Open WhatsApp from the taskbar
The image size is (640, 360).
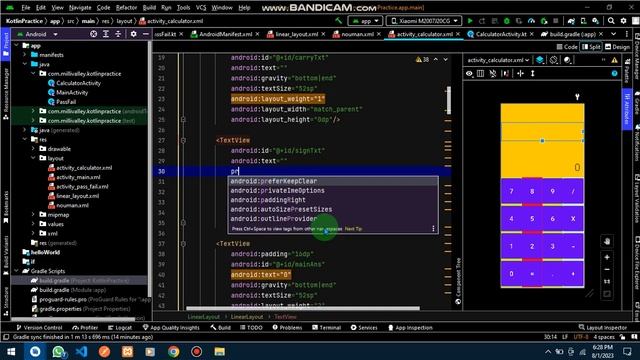pyautogui.click(x=58, y=351)
